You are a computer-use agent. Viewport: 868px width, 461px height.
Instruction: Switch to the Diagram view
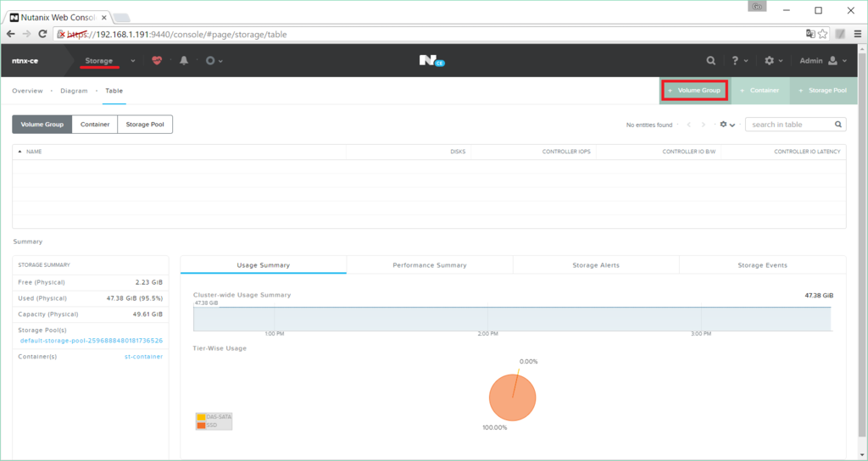(x=75, y=91)
